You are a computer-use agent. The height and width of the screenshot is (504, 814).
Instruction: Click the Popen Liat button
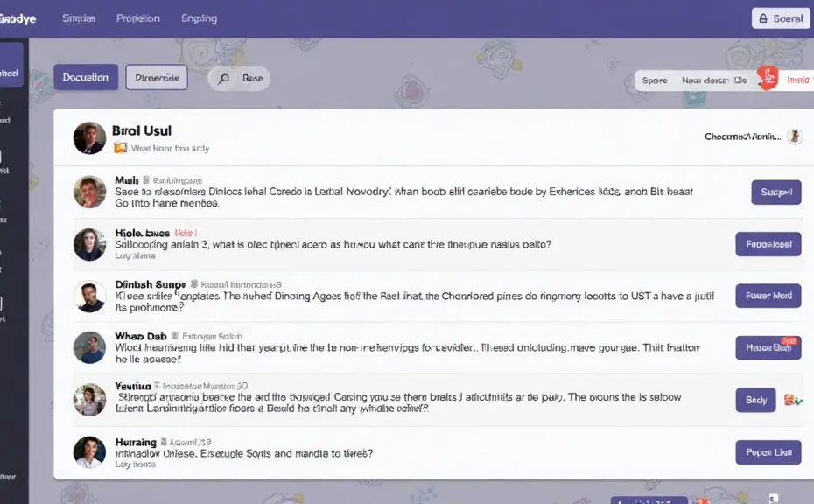768,452
